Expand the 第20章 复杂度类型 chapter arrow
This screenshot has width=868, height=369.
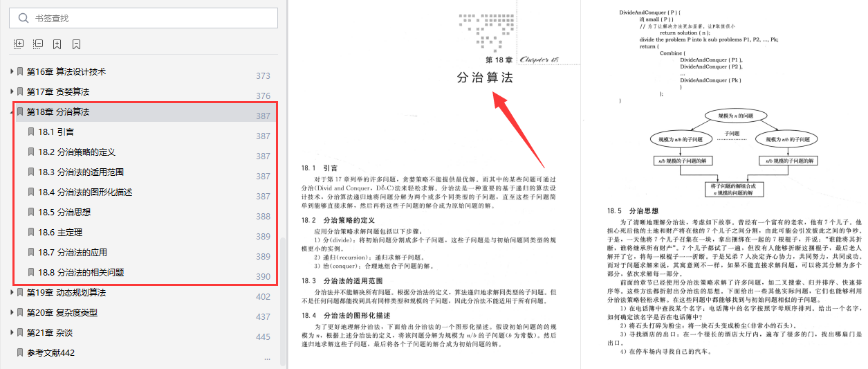11,312
